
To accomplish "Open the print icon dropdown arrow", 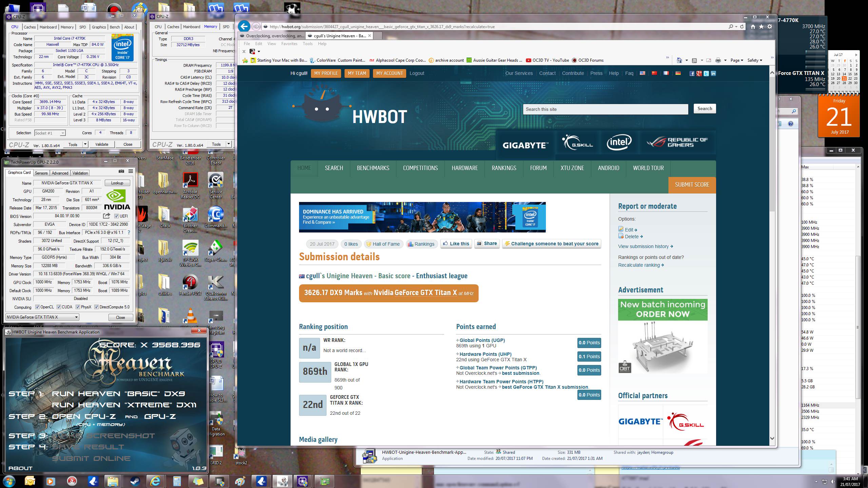I will coord(725,60).
